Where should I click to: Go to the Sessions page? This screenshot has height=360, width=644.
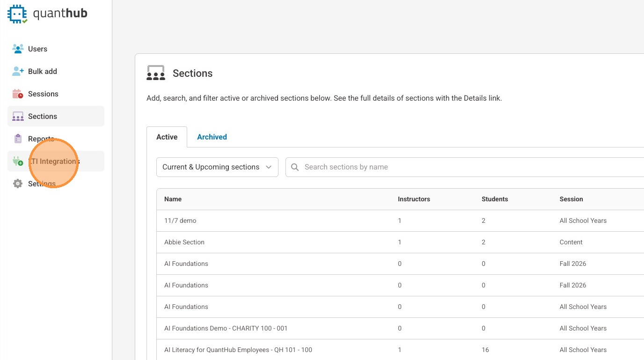pyautogui.click(x=43, y=94)
